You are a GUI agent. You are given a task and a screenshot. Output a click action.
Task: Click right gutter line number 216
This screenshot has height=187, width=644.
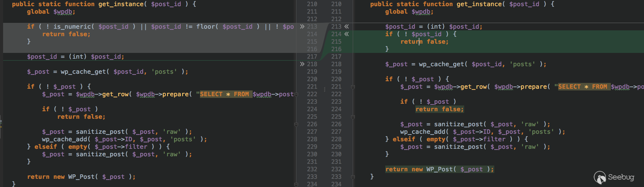click(x=336, y=49)
